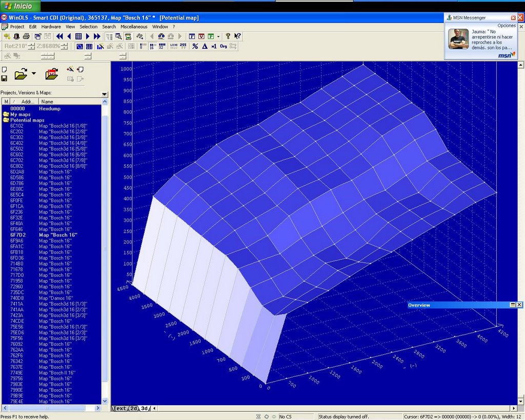Click the red-tabbed folder import icon
This screenshot has width=525, height=420.
click(x=52, y=74)
